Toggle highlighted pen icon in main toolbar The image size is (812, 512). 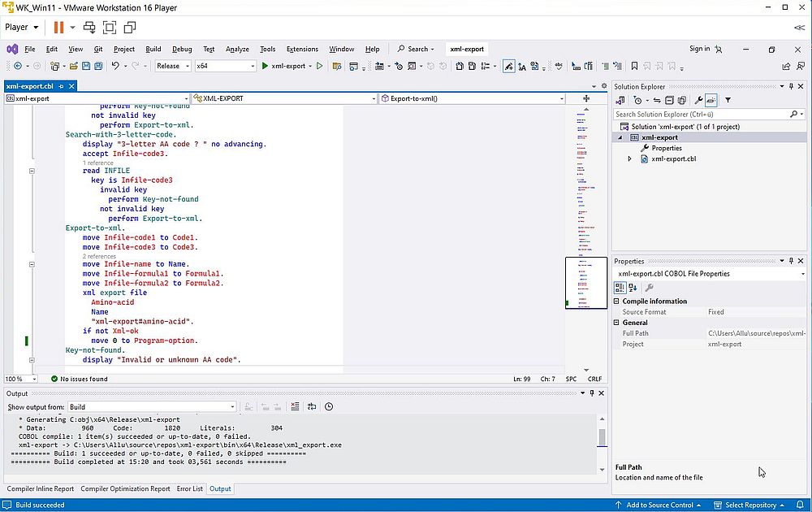(x=508, y=66)
